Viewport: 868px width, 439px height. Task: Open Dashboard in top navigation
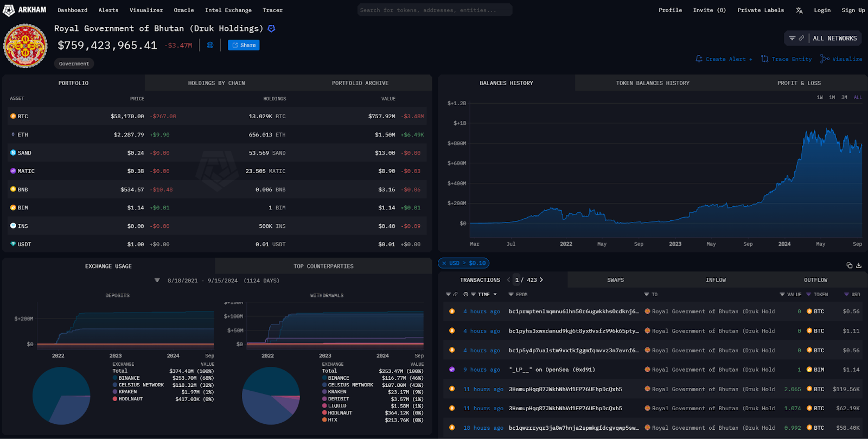[x=73, y=10]
